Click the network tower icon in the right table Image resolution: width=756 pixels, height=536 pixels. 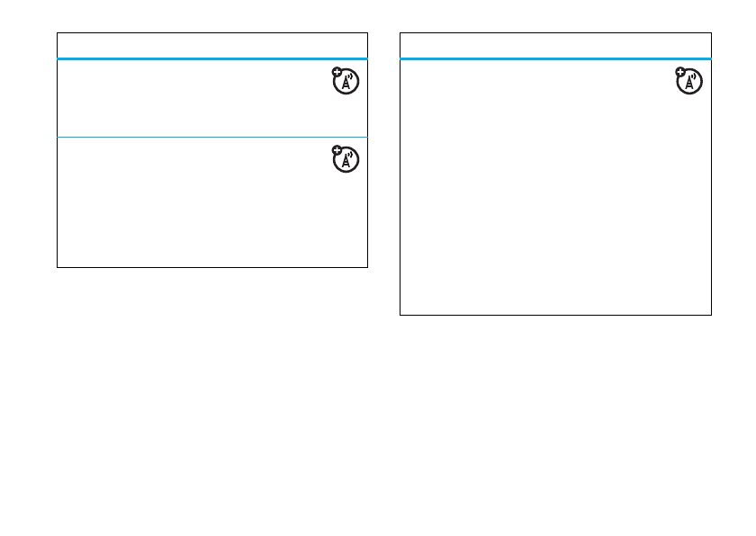tap(689, 81)
